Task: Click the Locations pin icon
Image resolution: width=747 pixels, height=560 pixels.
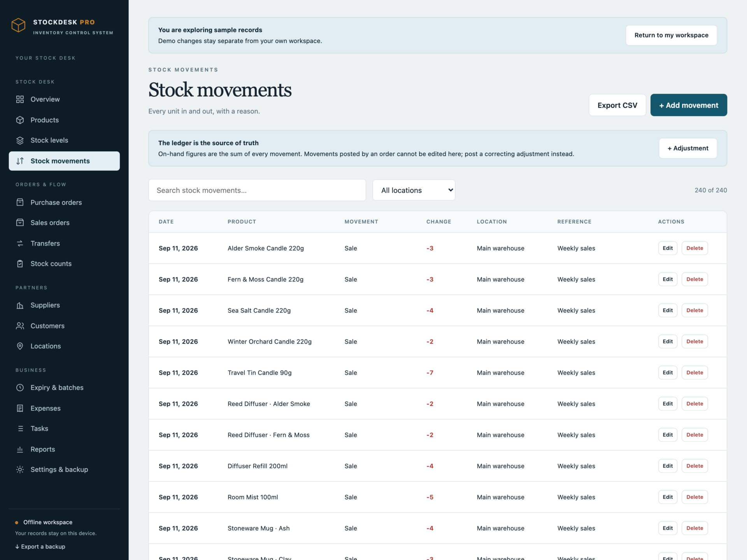Action: pyautogui.click(x=20, y=346)
